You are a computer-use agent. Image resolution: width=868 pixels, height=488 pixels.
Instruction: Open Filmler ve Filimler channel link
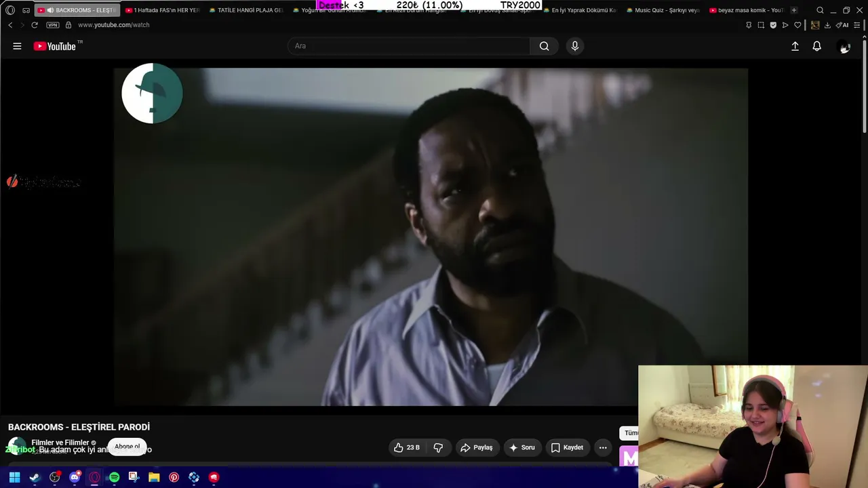60,443
